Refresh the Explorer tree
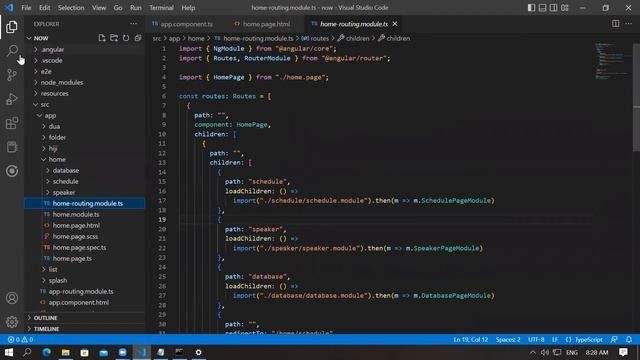 pos(126,38)
